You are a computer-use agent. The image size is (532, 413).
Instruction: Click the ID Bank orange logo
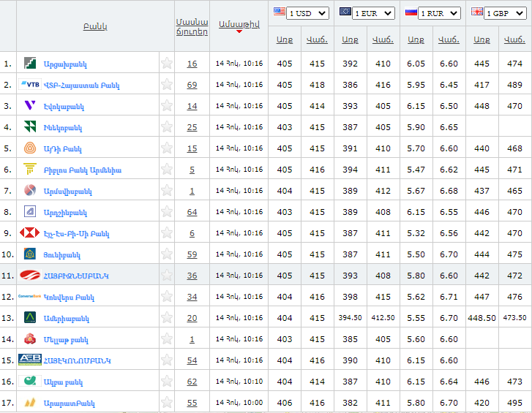[30, 148]
